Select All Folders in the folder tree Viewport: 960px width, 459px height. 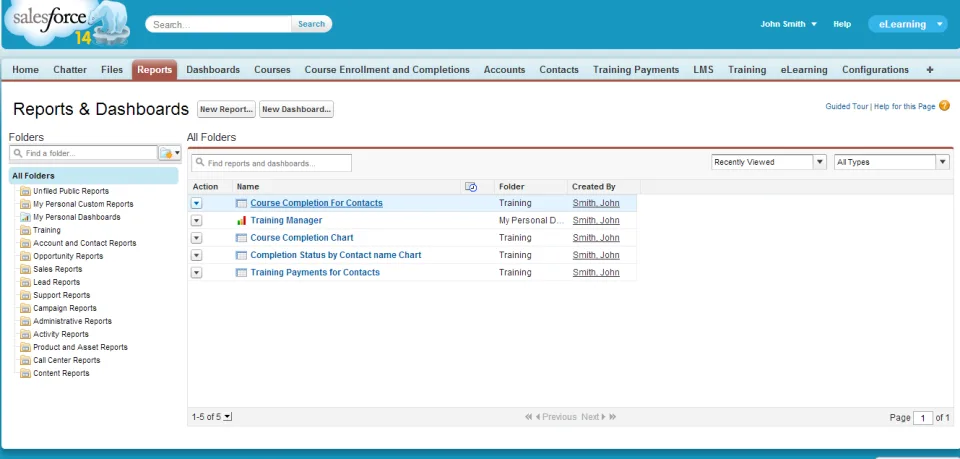pos(94,176)
